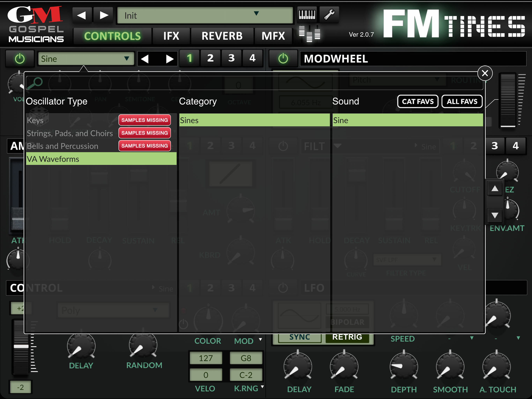
Task: Select the Sines category
Action: [255, 120]
